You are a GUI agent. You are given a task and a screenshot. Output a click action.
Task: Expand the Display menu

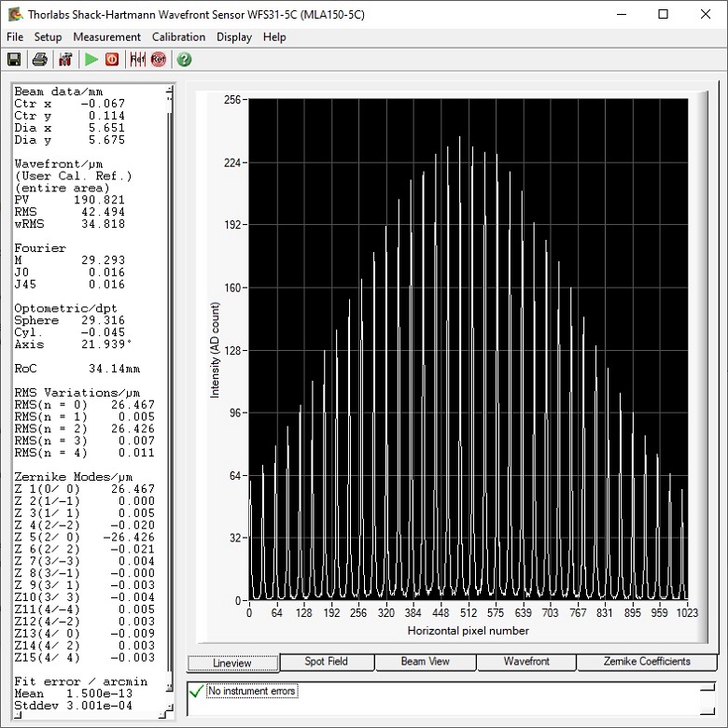[x=234, y=37]
